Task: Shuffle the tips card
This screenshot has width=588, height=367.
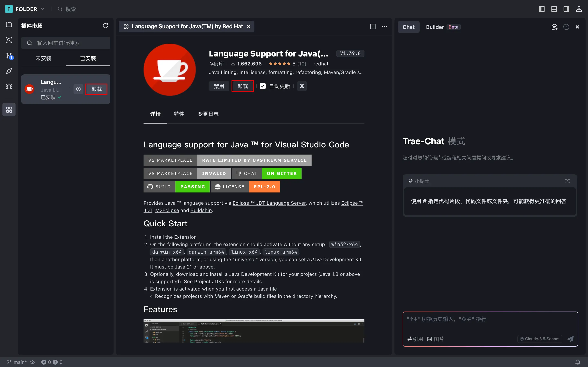Action: pyautogui.click(x=567, y=181)
